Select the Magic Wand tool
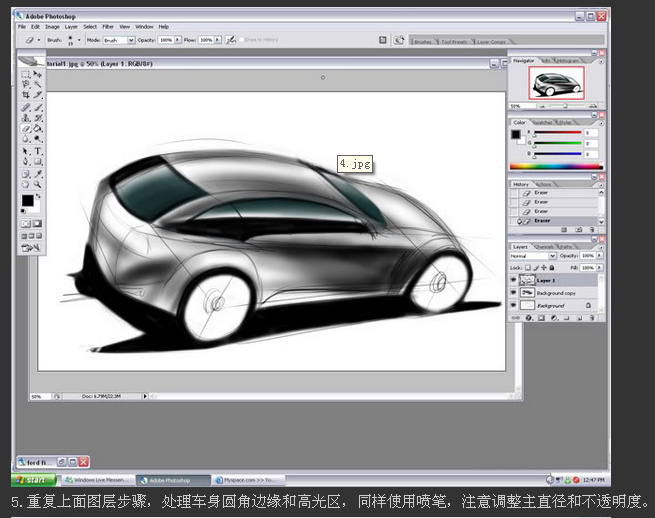The height and width of the screenshot is (518, 655). pos(38,84)
